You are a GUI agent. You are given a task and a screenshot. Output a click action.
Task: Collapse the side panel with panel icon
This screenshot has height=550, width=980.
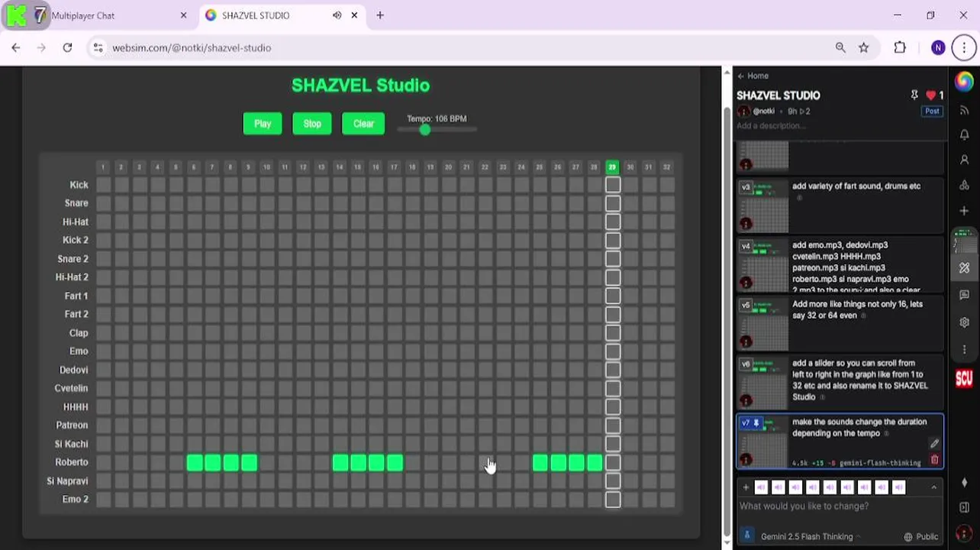click(x=964, y=507)
